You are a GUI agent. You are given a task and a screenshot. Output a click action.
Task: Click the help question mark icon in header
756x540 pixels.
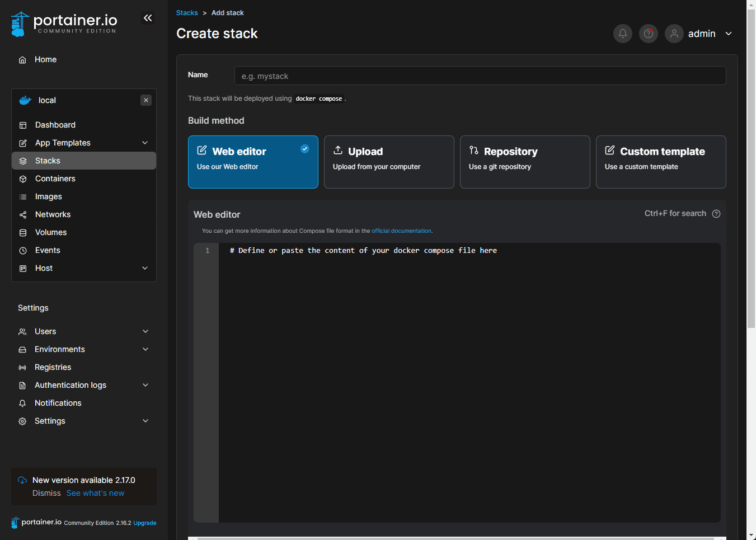[x=649, y=34]
